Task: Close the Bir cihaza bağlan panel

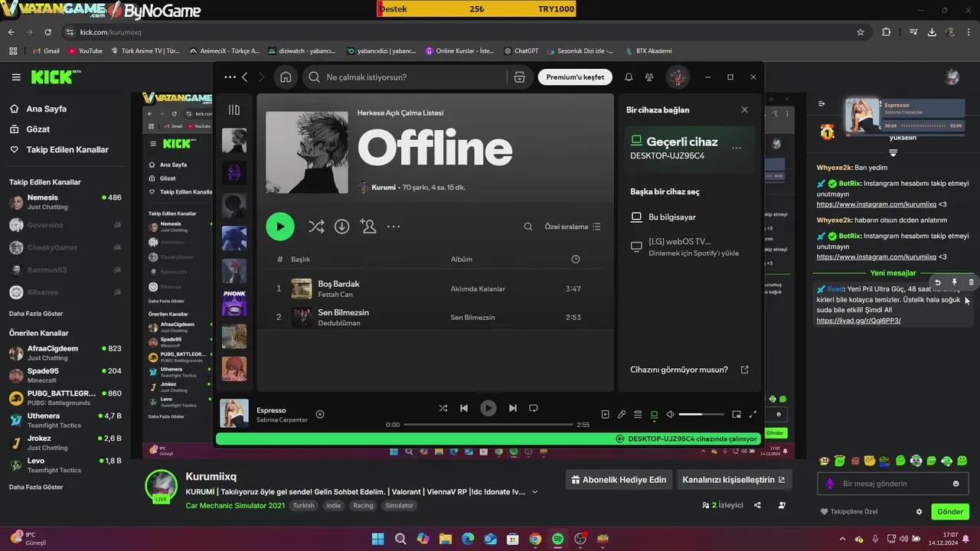Action: [x=744, y=110]
